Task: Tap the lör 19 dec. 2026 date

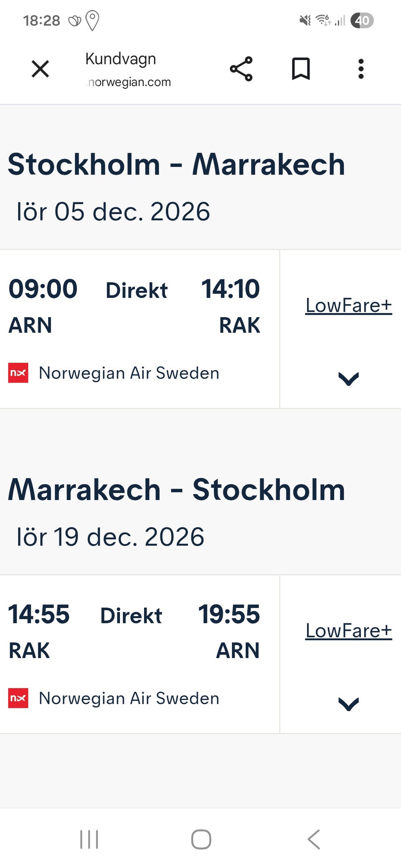Action: [110, 537]
